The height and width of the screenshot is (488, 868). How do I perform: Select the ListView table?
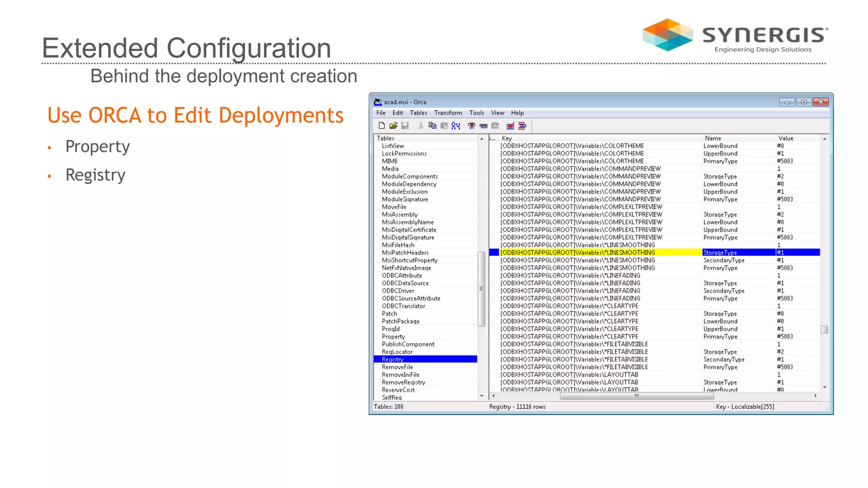393,146
